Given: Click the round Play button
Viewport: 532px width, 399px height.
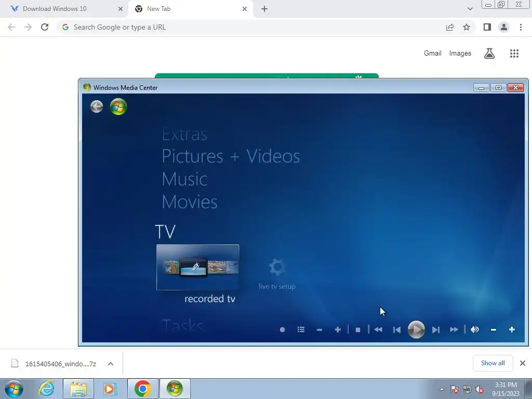Looking at the screenshot, I should [416, 329].
